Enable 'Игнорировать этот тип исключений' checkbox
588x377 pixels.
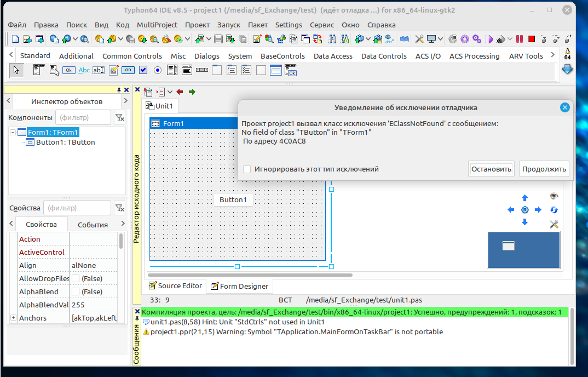(x=247, y=169)
